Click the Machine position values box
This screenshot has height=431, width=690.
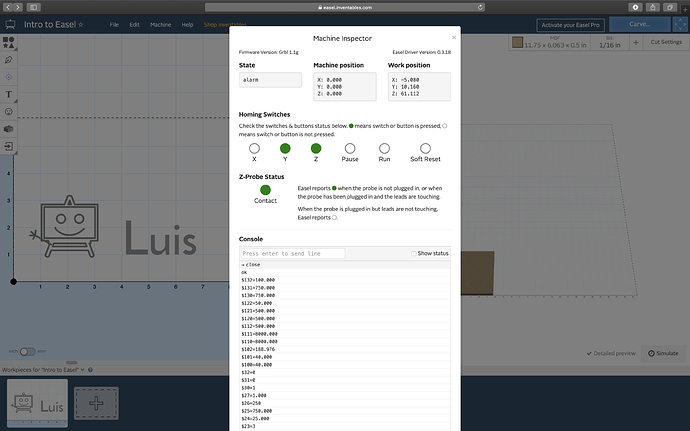pos(345,87)
